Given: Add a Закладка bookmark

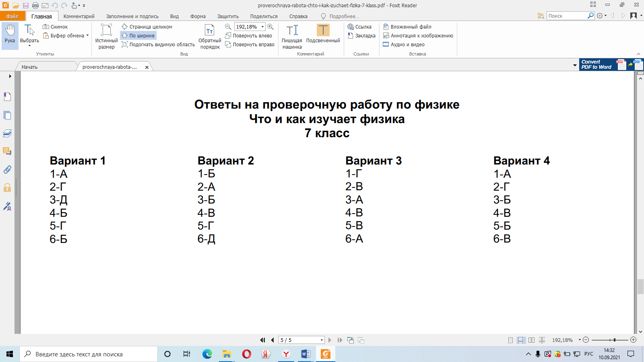Looking at the screenshot, I should pos(361,36).
